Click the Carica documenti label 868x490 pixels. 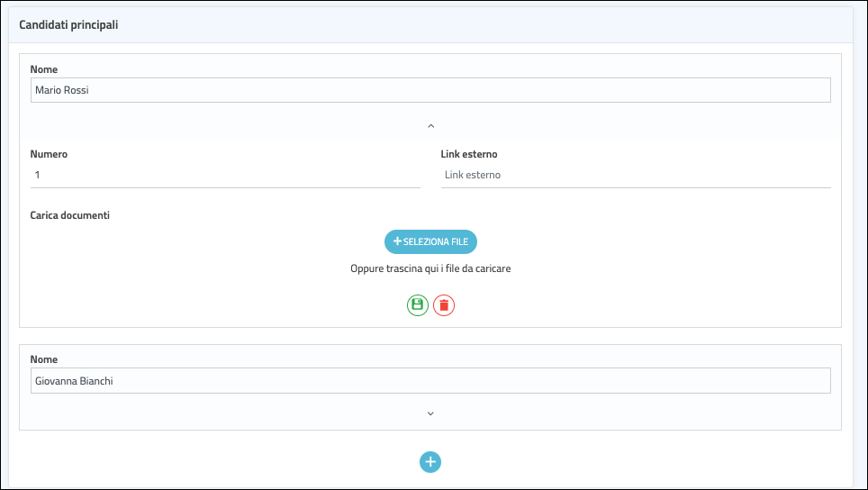click(70, 216)
